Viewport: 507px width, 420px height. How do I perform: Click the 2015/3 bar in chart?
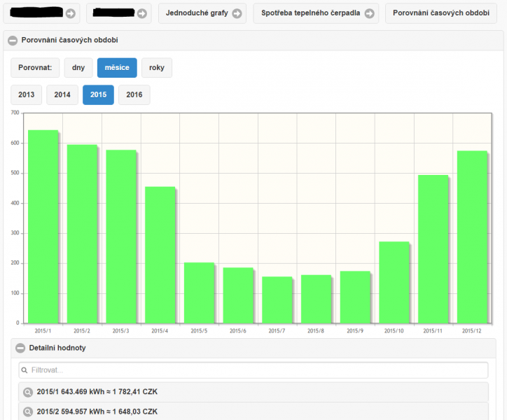[x=121, y=237]
